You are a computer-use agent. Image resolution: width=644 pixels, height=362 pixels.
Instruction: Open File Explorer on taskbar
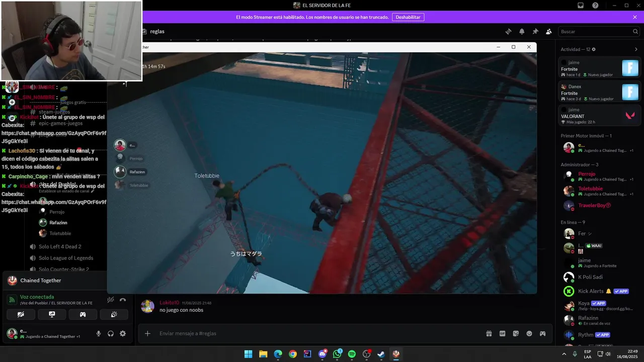point(263,354)
